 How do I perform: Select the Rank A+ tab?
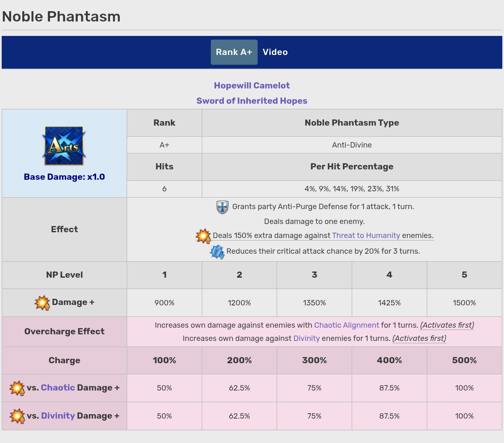tap(234, 52)
